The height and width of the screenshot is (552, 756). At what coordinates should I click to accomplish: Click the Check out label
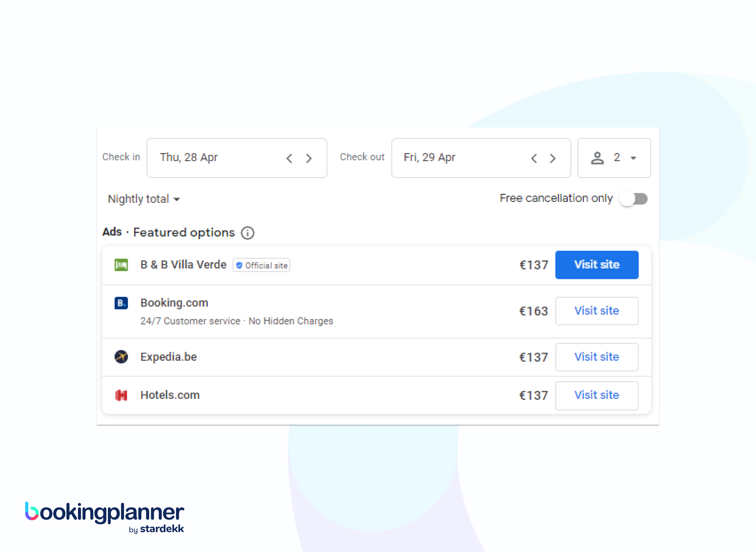362,157
